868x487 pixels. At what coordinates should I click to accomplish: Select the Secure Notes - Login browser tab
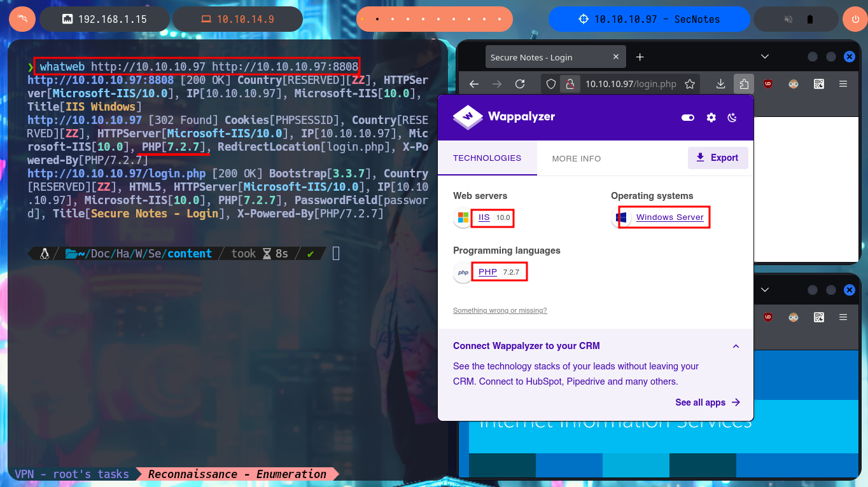(556, 57)
